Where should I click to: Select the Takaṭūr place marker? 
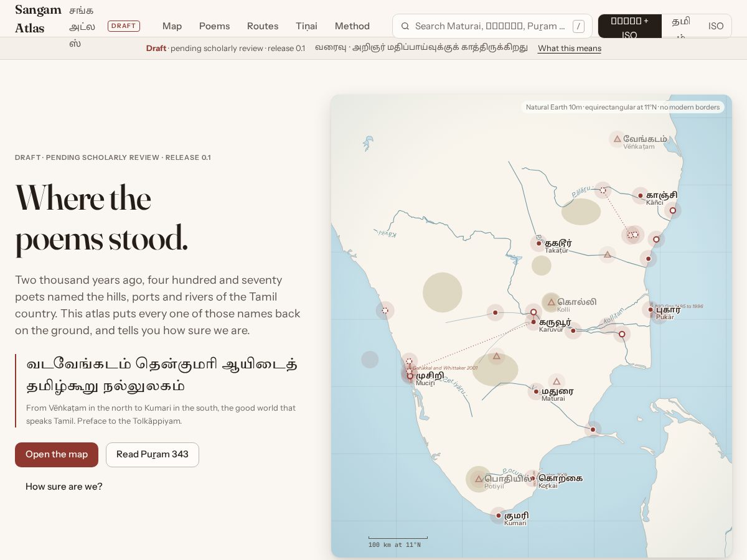pyautogui.click(x=538, y=243)
